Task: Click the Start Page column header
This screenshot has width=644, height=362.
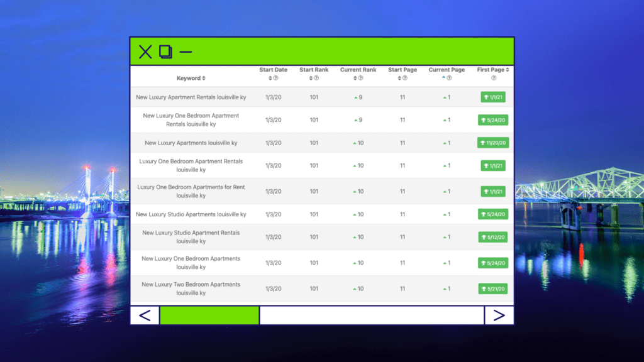Action: (402, 70)
